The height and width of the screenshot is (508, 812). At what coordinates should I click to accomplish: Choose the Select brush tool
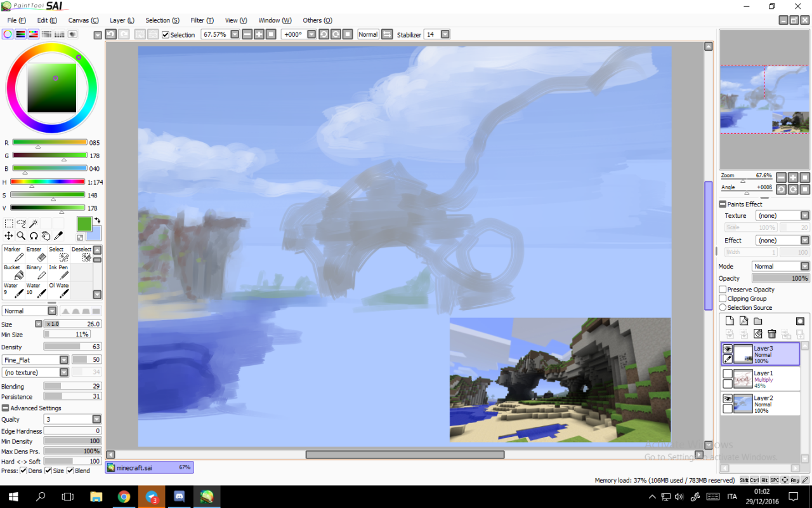pyautogui.click(x=58, y=254)
